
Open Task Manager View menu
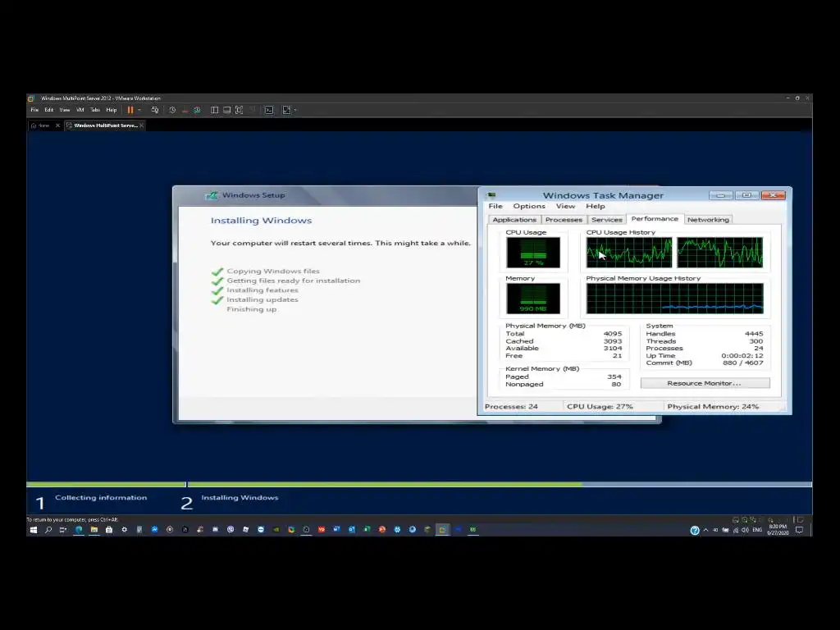point(566,206)
